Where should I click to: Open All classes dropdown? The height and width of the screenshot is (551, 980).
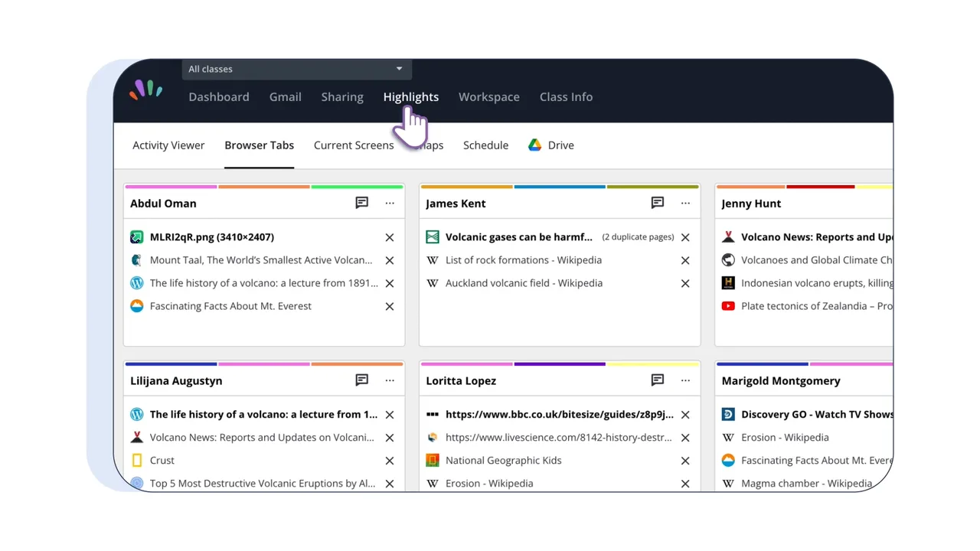296,69
